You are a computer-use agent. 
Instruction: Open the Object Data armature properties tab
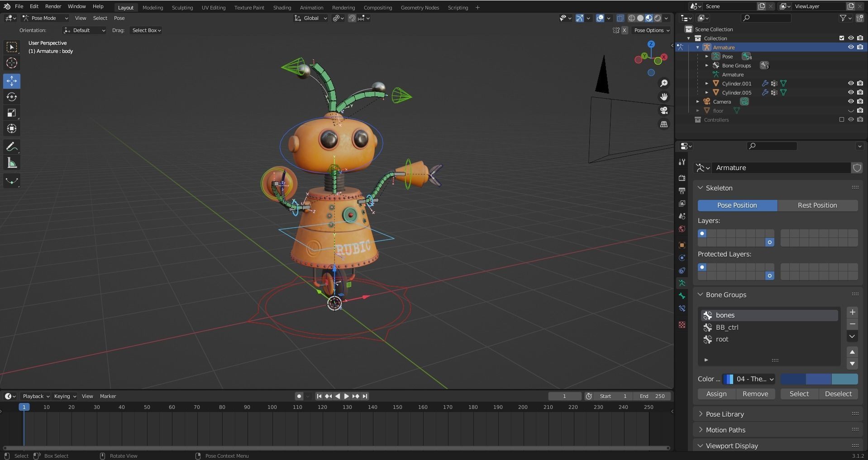coord(682,283)
